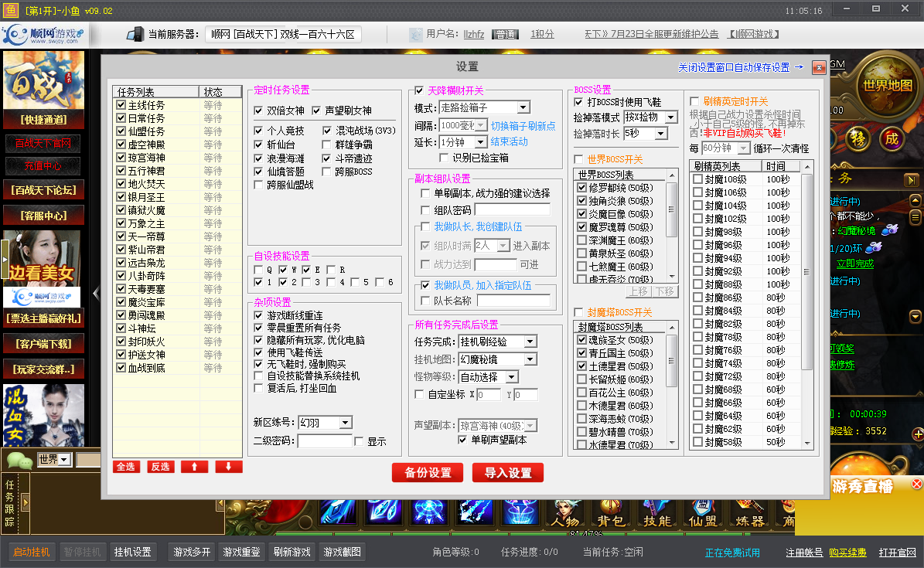Click the 刷精英列表 vertical scrollbar
This screenshot has height=568, width=924.
pos(806,304)
